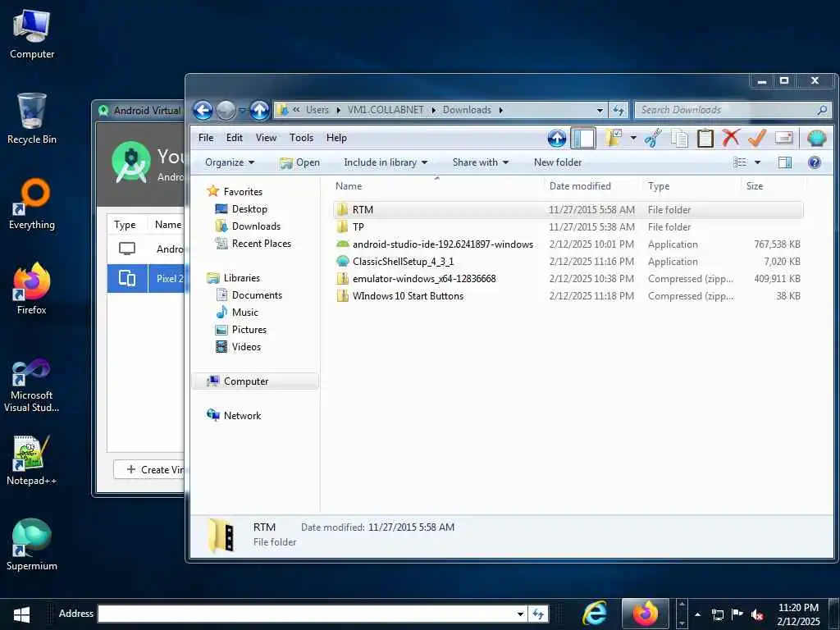840x630 pixels.
Task: Click the Windows Start button
Action: tap(21, 614)
